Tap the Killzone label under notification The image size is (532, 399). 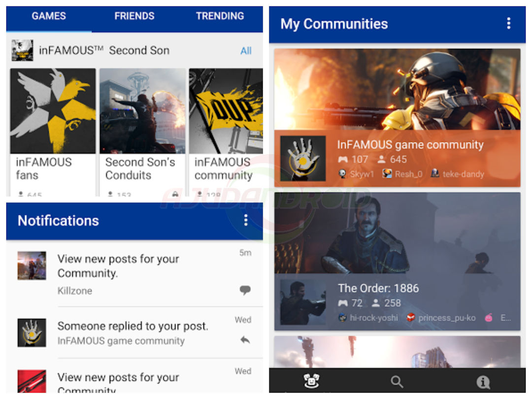point(75,291)
